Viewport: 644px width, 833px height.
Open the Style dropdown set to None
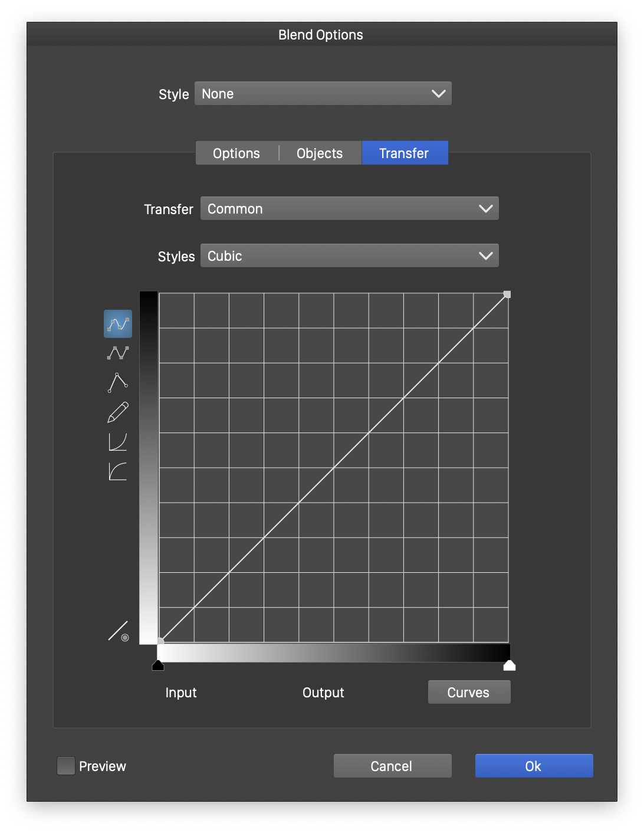323,94
